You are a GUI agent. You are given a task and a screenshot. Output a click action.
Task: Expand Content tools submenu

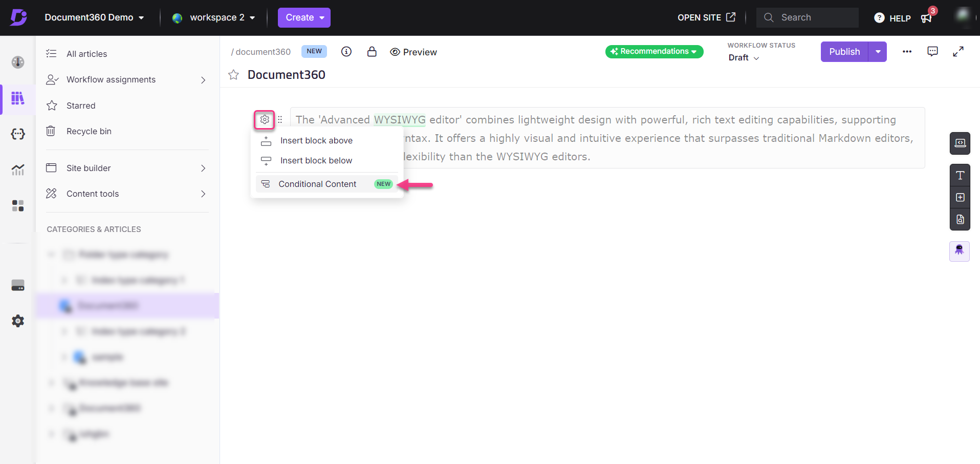[x=203, y=194]
